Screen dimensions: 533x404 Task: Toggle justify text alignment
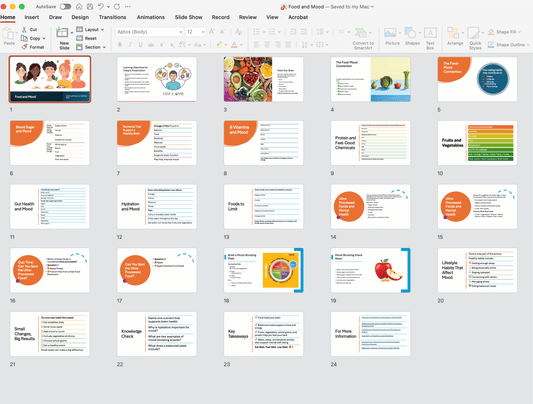pos(288,45)
